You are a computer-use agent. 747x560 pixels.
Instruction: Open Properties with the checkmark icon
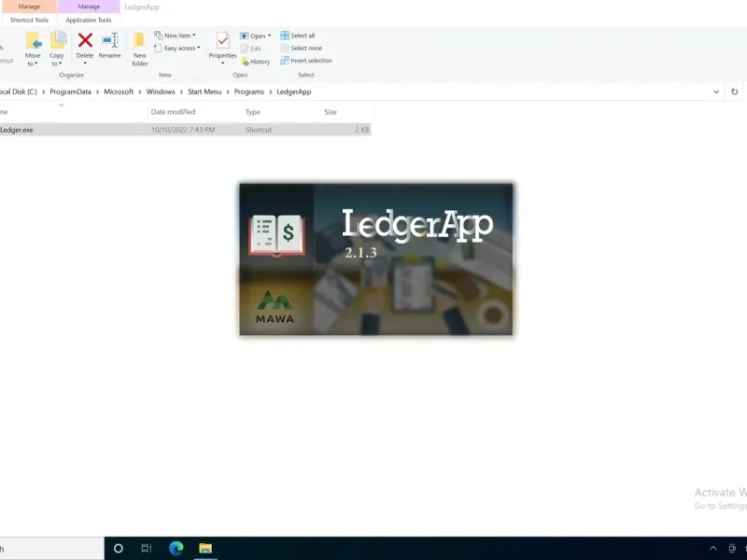pyautogui.click(x=222, y=41)
